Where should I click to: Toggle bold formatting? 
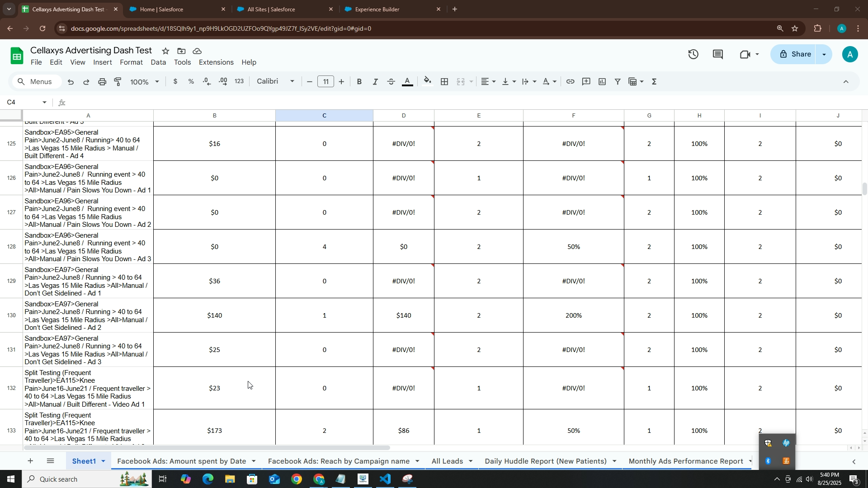[359, 82]
